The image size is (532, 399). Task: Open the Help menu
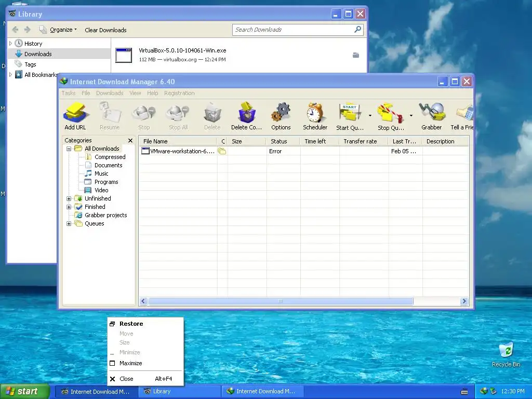coord(153,93)
